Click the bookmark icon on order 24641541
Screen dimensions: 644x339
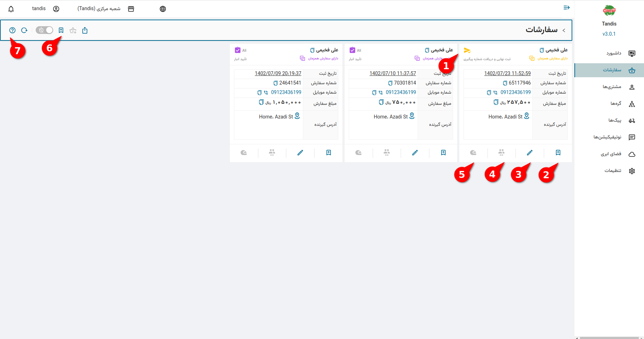pos(328,153)
